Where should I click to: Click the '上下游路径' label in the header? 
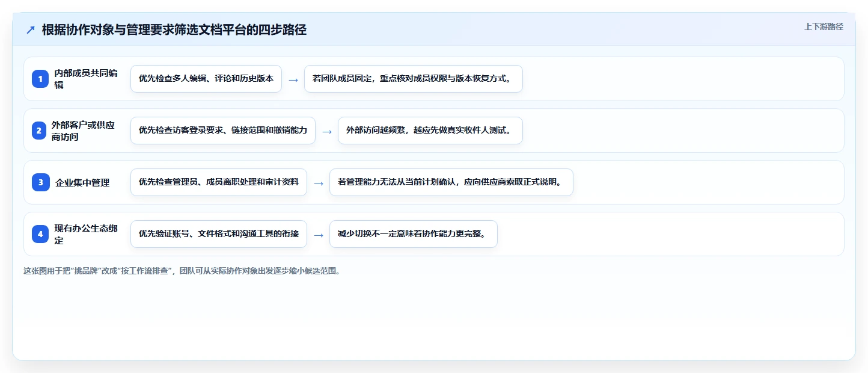[824, 26]
